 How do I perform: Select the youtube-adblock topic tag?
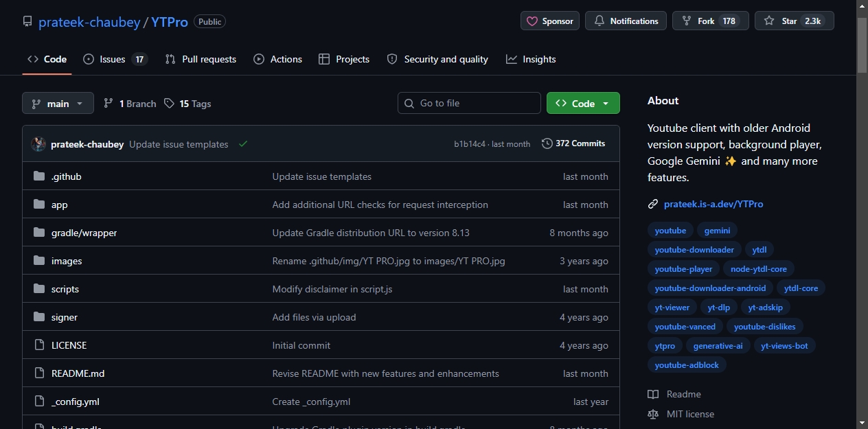tap(687, 365)
